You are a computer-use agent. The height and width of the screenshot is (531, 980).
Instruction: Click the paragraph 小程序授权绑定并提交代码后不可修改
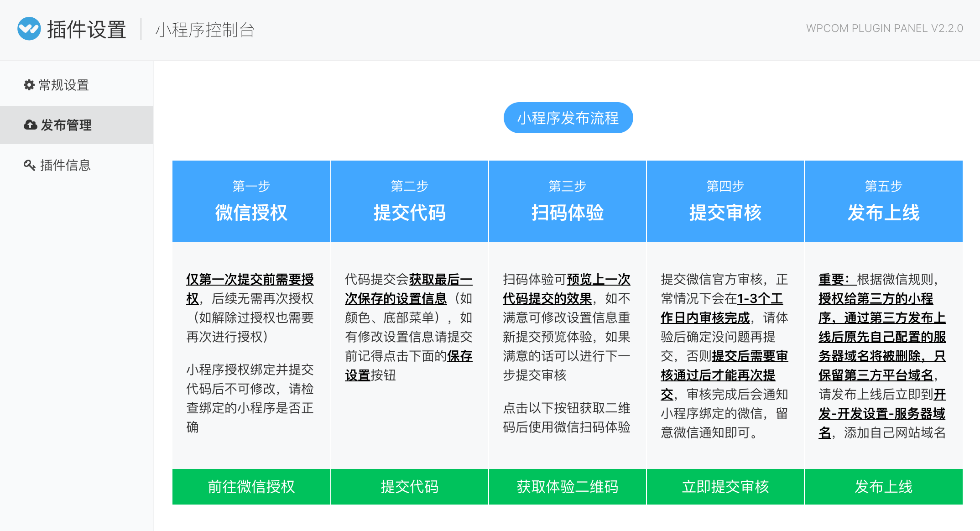tap(250, 398)
